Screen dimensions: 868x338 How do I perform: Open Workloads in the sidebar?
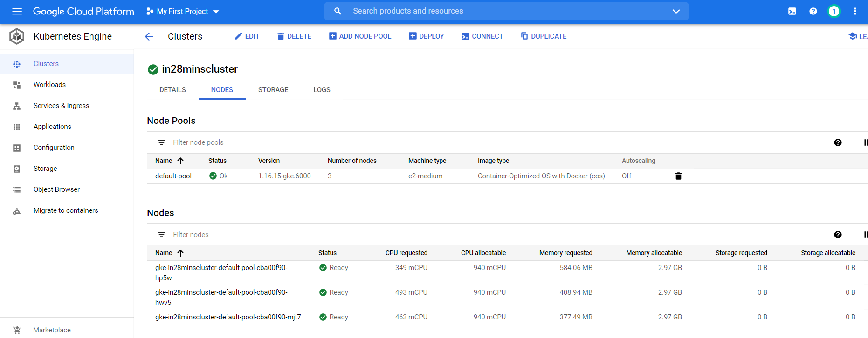[x=49, y=85]
